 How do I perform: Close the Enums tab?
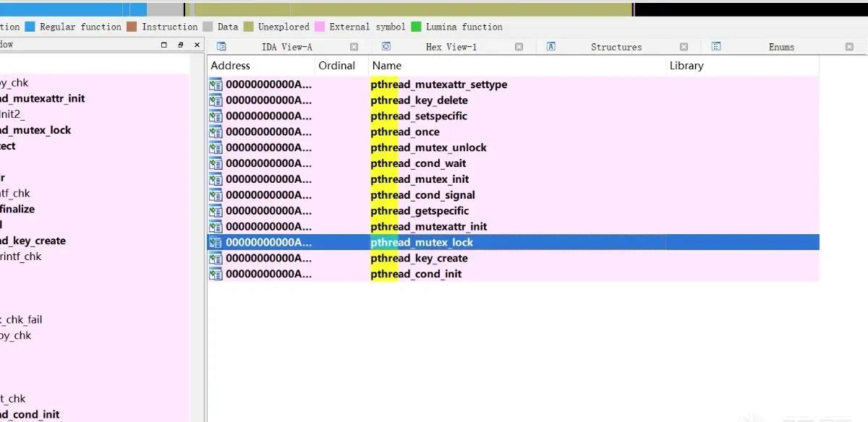click(849, 47)
